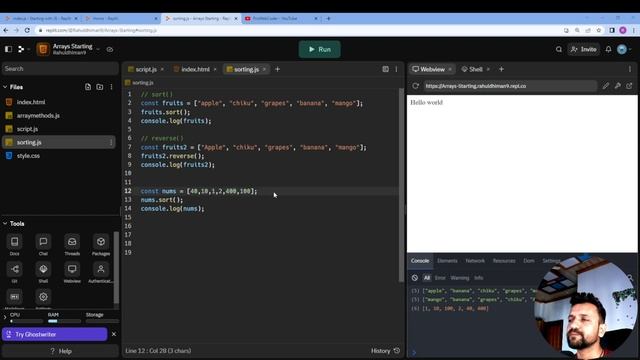
Task: Expand the Arrays Starting project dropdown
Action: pos(98,49)
